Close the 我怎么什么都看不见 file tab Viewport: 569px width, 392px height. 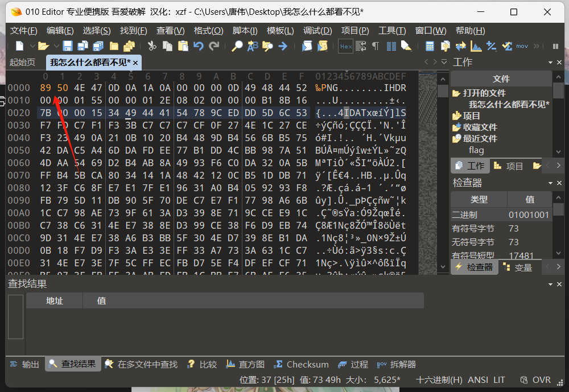[x=135, y=63]
